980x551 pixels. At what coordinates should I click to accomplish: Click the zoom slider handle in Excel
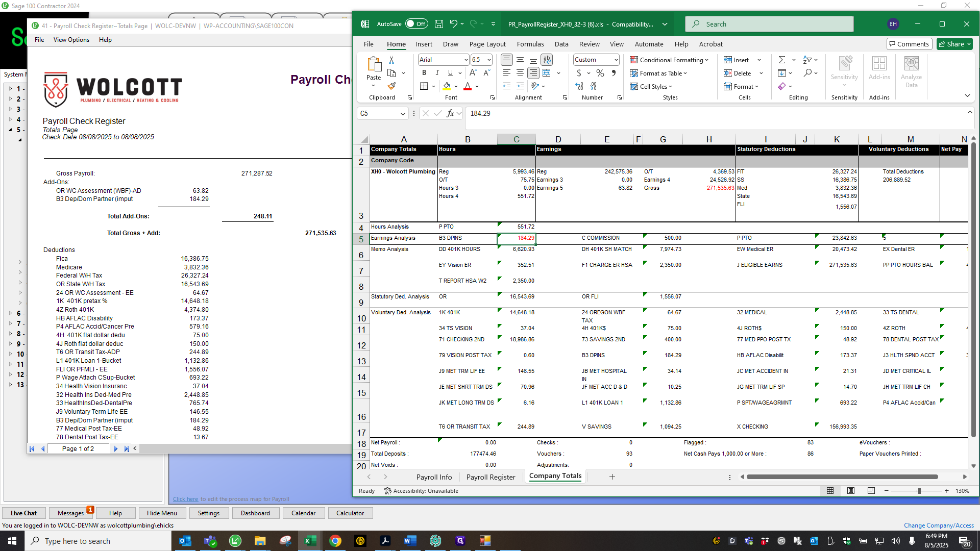(x=919, y=491)
